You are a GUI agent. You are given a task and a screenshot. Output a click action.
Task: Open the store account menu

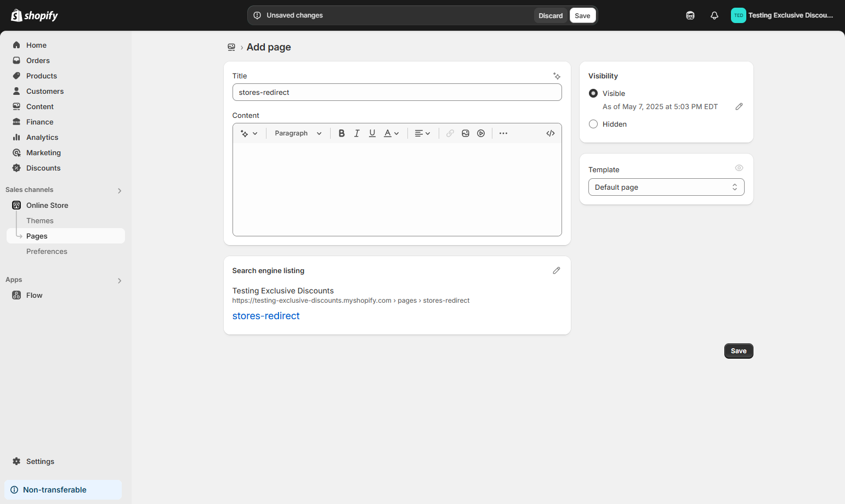[782, 15]
